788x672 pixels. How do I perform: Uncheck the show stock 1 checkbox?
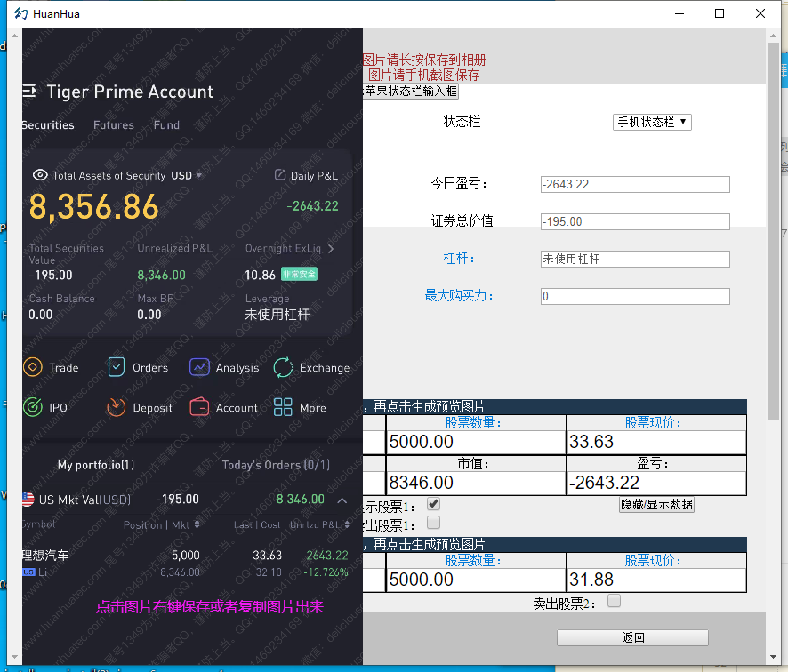[434, 503]
